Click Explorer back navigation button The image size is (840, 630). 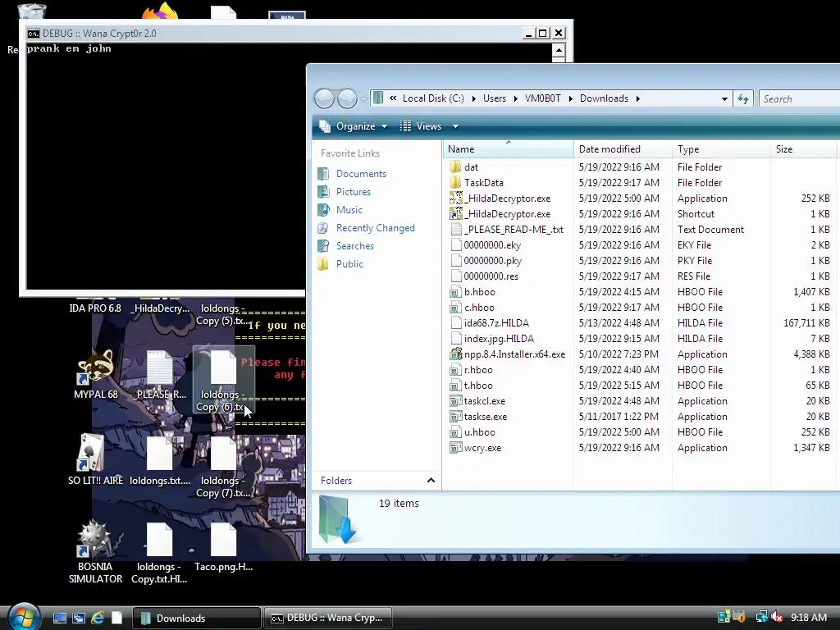[x=324, y=98]
